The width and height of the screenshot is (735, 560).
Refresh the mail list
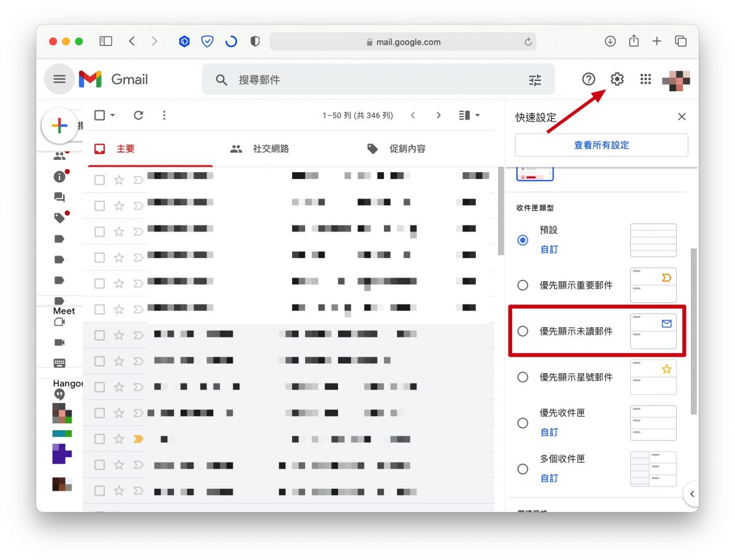[138, 115]
